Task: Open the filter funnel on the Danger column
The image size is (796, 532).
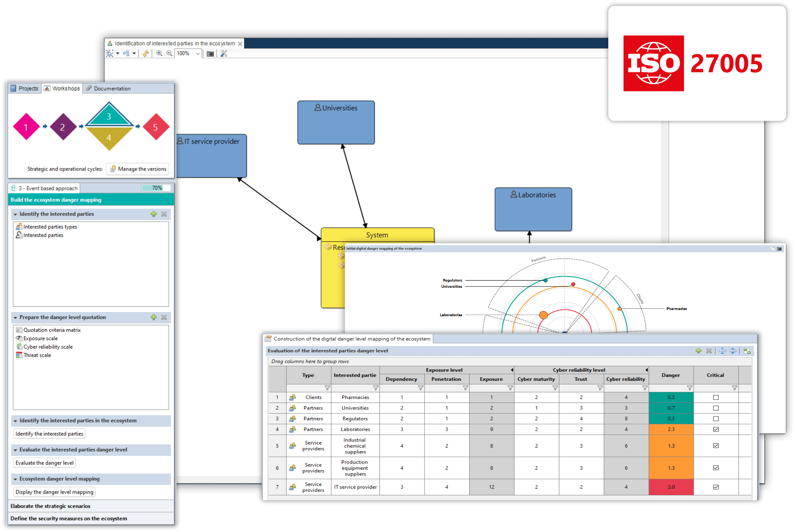Action: click(x=690, y=388)
